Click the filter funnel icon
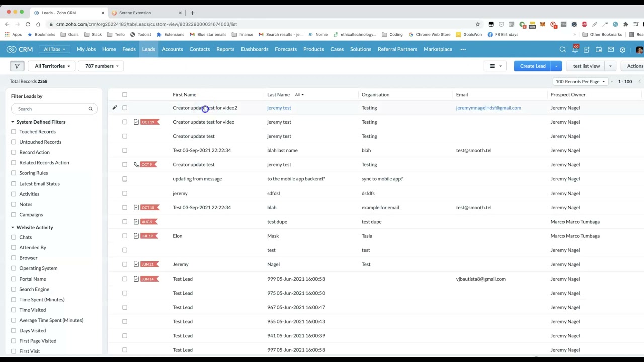 click(17, 66)
